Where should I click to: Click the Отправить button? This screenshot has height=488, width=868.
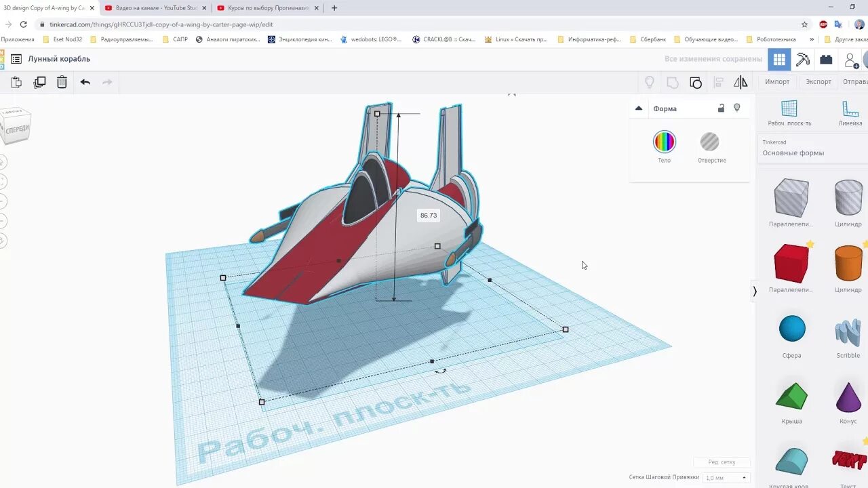pyautogui.click(x=855, y=82)
